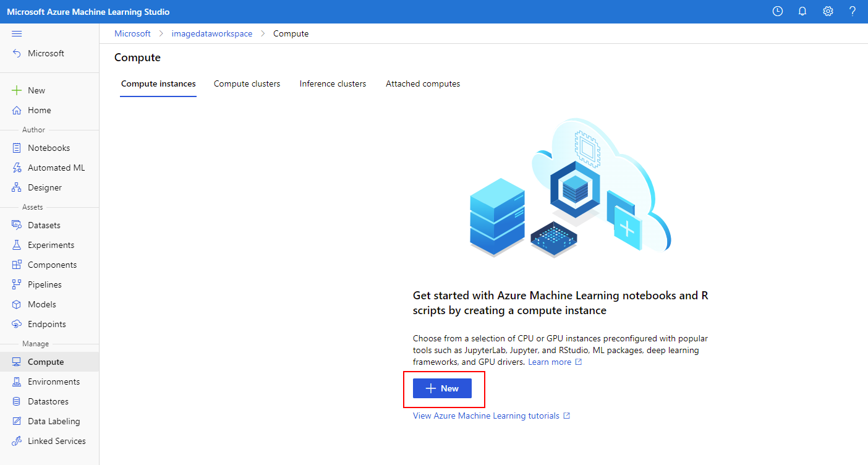Click Compute breadcrumb text

pyautogui.click(x=291, y=33)
